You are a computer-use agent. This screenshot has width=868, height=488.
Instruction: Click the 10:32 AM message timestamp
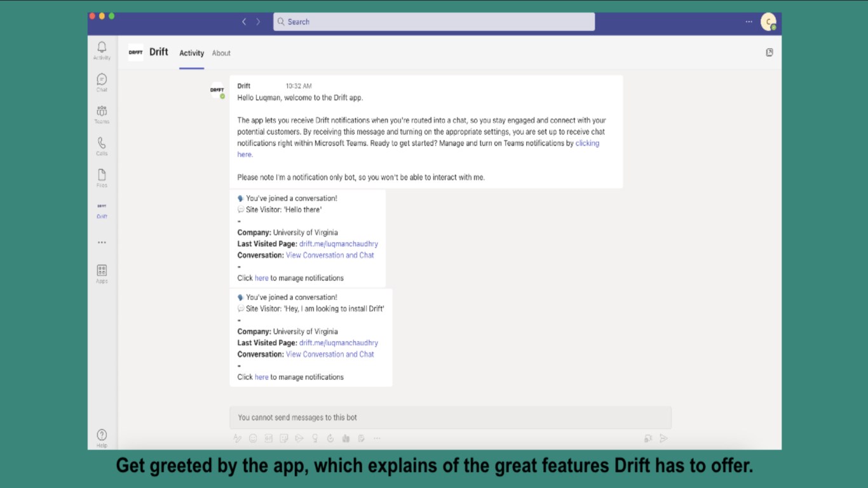click(x=299, y=86)
